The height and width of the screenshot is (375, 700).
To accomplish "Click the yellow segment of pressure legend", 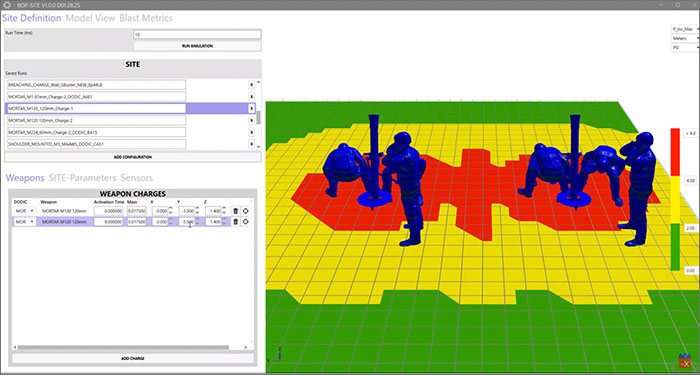I will coord(675,200).
